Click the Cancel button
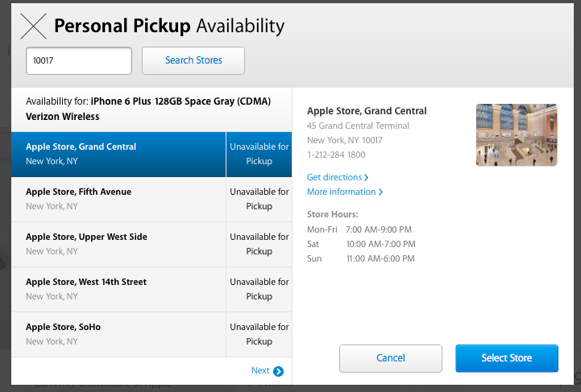581x392 pixels. click(x=391, y=358)
